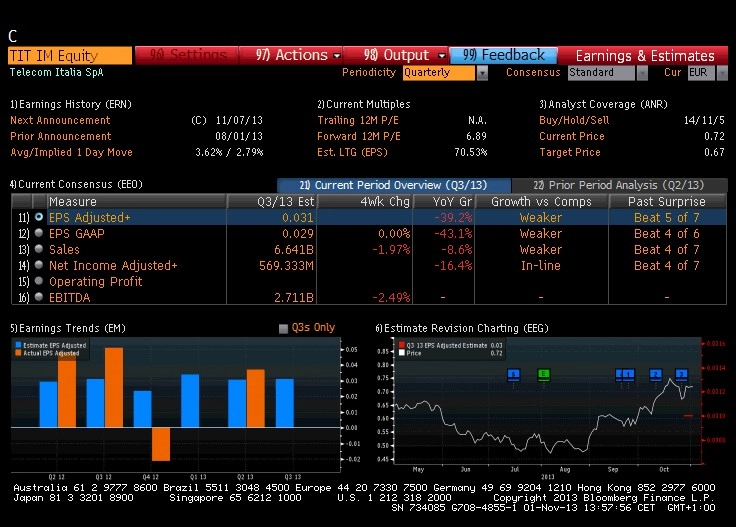This screenshot has height=527, width=736.
Task: Select the EPS GAAP radio button
Action: tap(39, 233)
